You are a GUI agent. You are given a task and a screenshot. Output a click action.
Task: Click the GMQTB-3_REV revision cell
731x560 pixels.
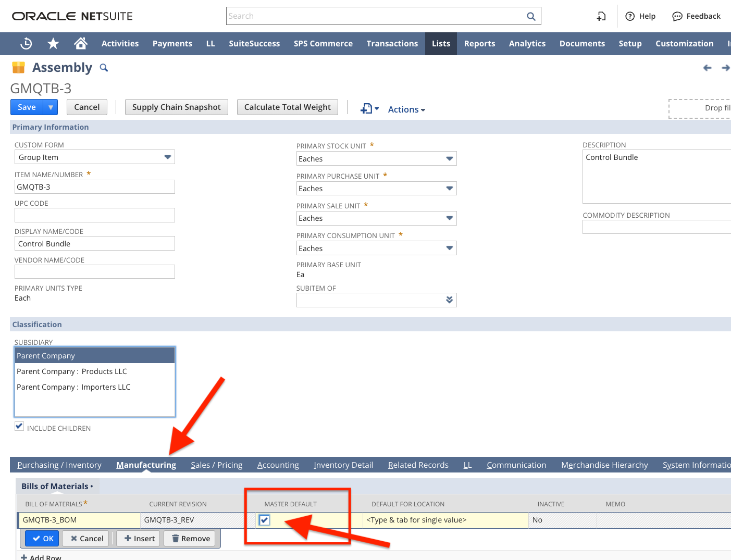pos(198,520)
